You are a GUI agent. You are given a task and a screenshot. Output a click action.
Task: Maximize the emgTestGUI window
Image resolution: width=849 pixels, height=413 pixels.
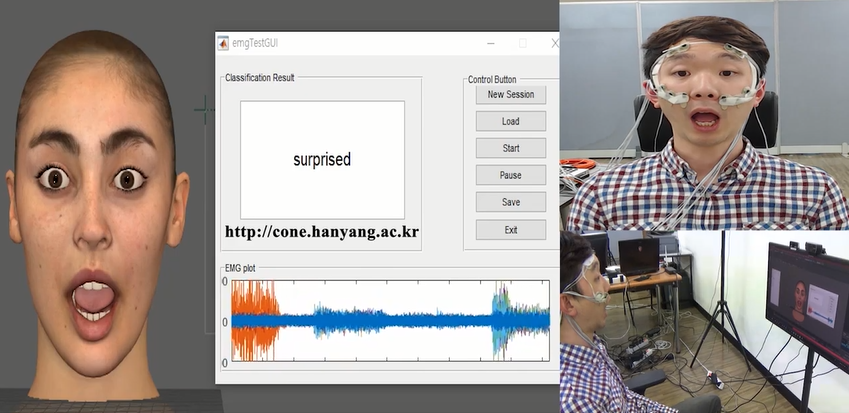click(x=522, y=44)
